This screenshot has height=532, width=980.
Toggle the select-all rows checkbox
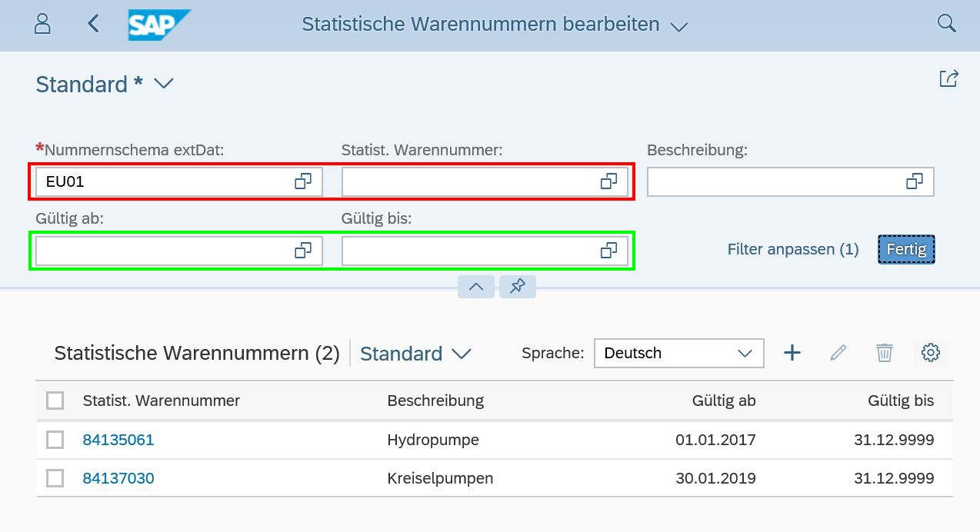coord(55,401)
